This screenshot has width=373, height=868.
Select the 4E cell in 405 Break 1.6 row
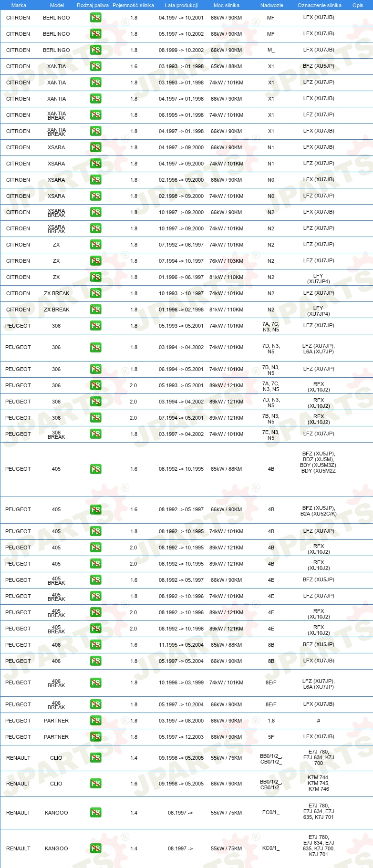[271, 580]
